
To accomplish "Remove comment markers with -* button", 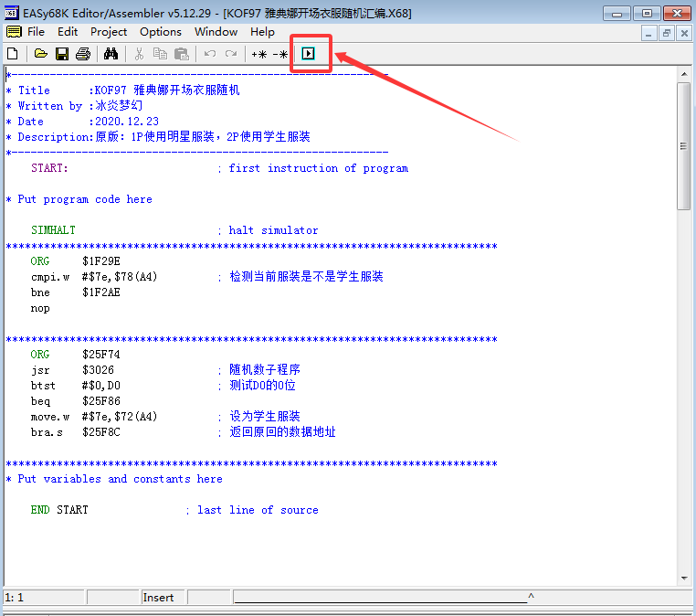I will tap(280, 54).
